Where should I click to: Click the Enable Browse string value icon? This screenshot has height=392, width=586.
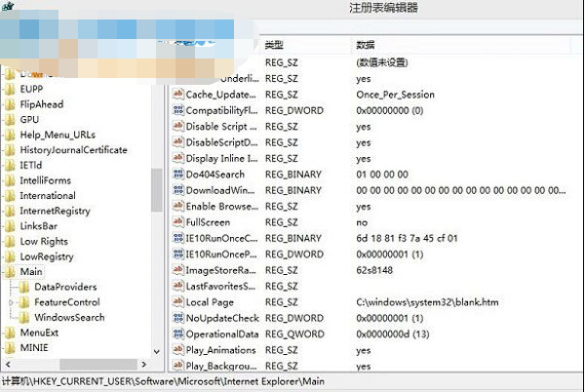pyautogui.click(x=178, y=207)
